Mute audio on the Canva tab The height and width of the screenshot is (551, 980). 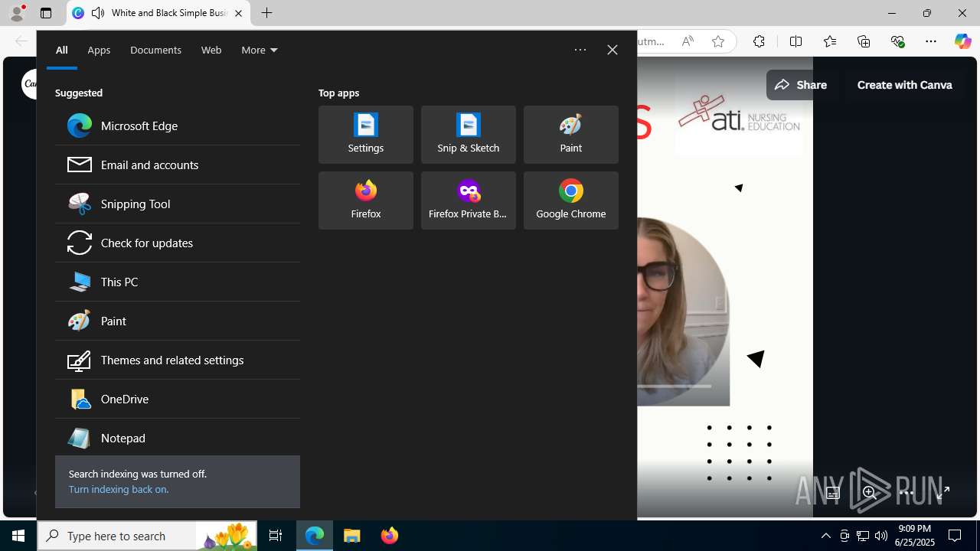98,13
